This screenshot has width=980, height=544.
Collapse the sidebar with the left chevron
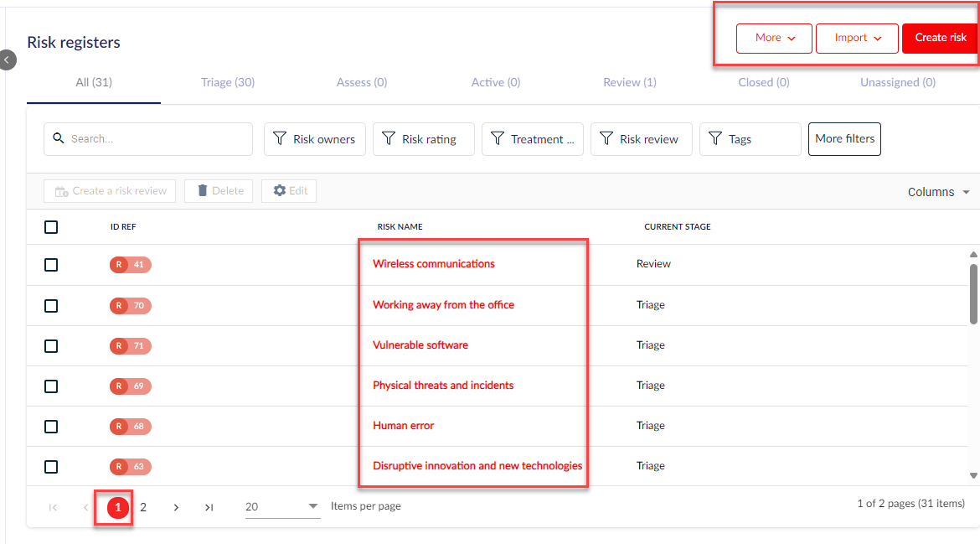7,60
